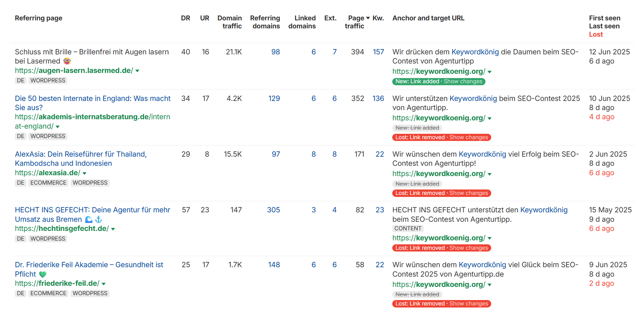
Task: Click the Referring page column header
Action: (38, 18)
